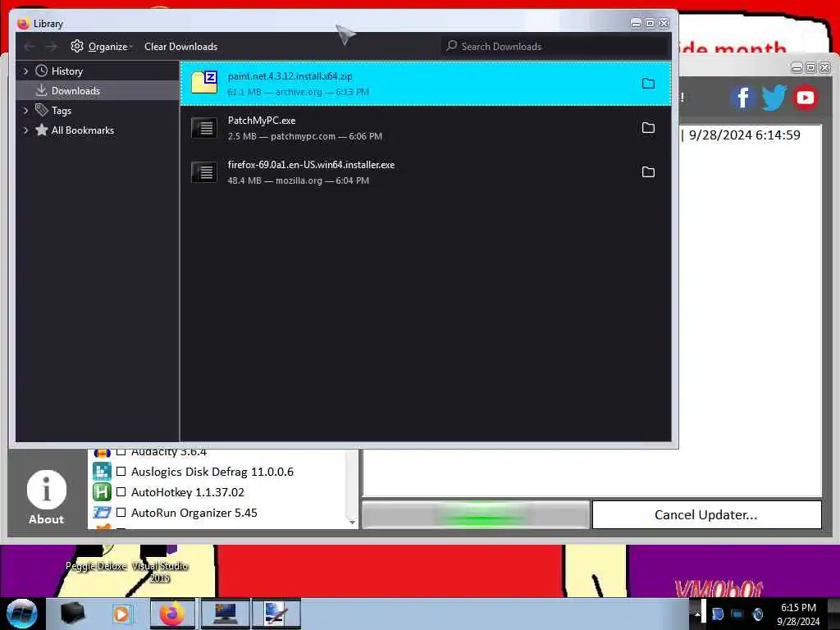This screenshot has width=840, height=630.
Task: Switch to the PatchMyPC taskbar item
Action: (x=276, y=614)
